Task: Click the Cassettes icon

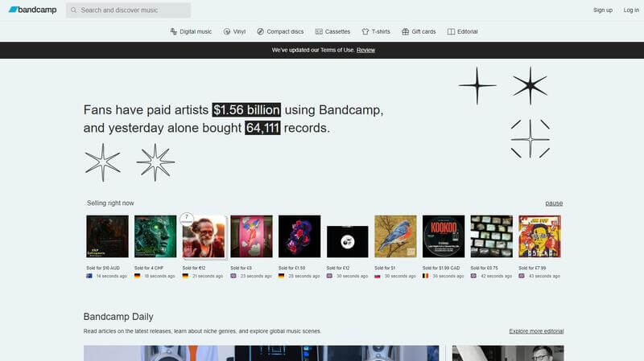Action: click(319, 31)
